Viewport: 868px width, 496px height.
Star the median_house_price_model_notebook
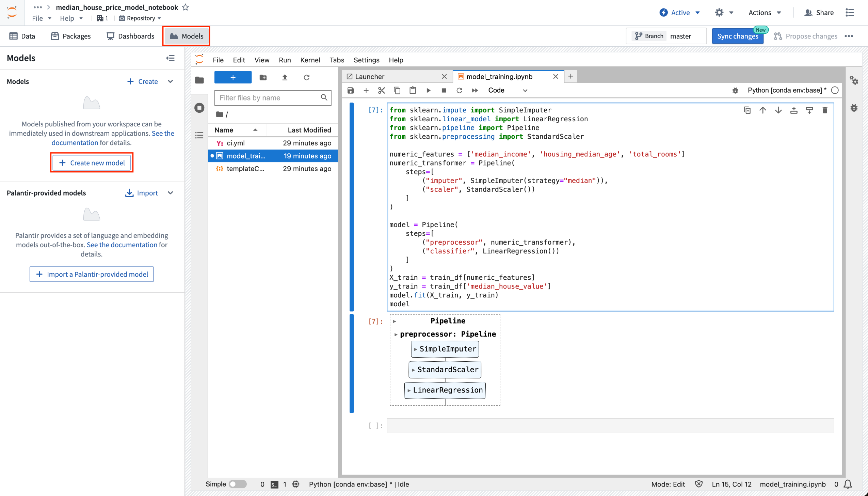pos(186,7)
